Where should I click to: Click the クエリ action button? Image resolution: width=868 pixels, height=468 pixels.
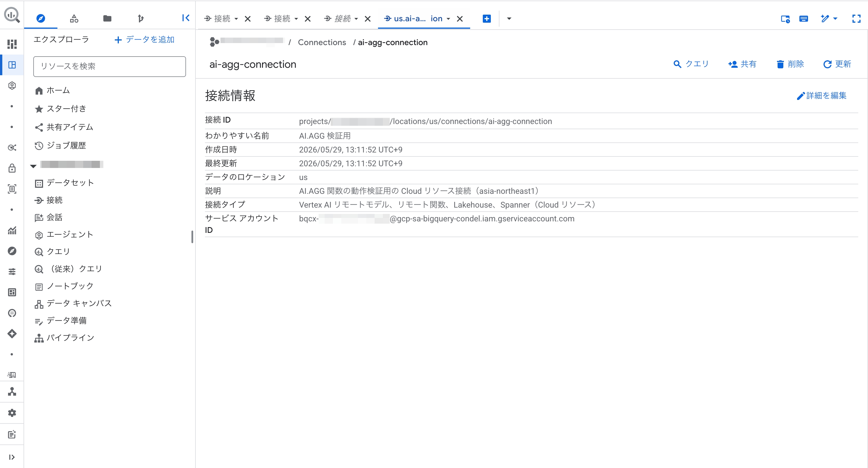tap(691, 64)
